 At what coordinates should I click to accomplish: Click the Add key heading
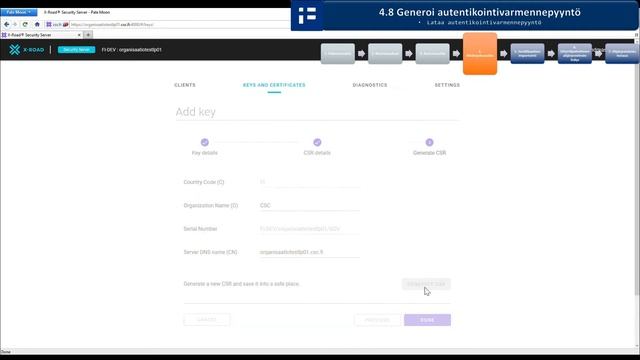tap(196, 112)
